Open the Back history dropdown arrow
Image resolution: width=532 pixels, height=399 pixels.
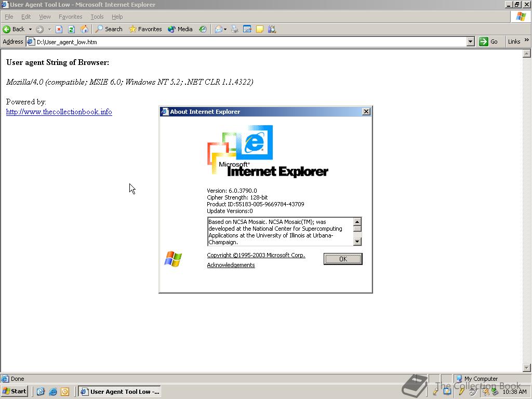tap(30, 29)
